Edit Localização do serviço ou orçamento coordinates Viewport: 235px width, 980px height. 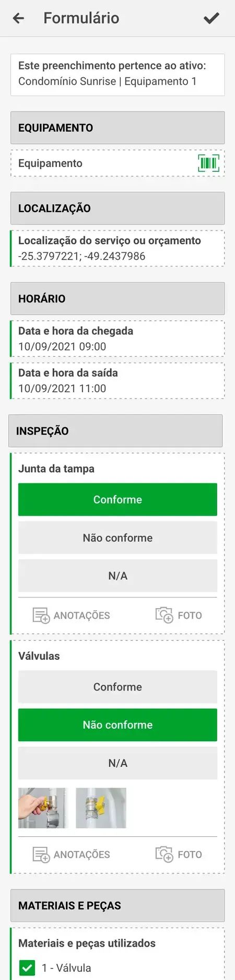[x=118, y=249]
